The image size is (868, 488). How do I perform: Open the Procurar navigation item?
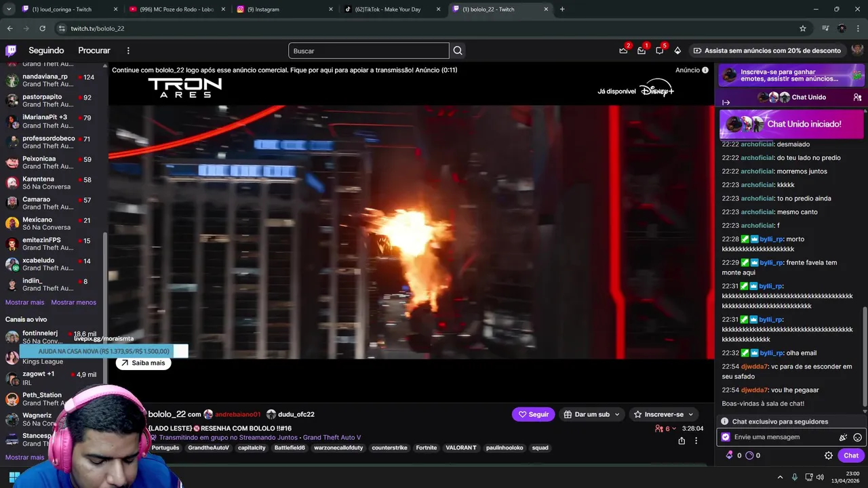(94, 51)
